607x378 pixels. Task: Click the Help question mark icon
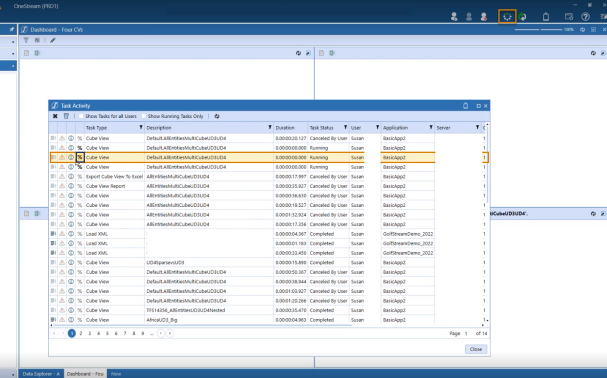coord(585,17)
